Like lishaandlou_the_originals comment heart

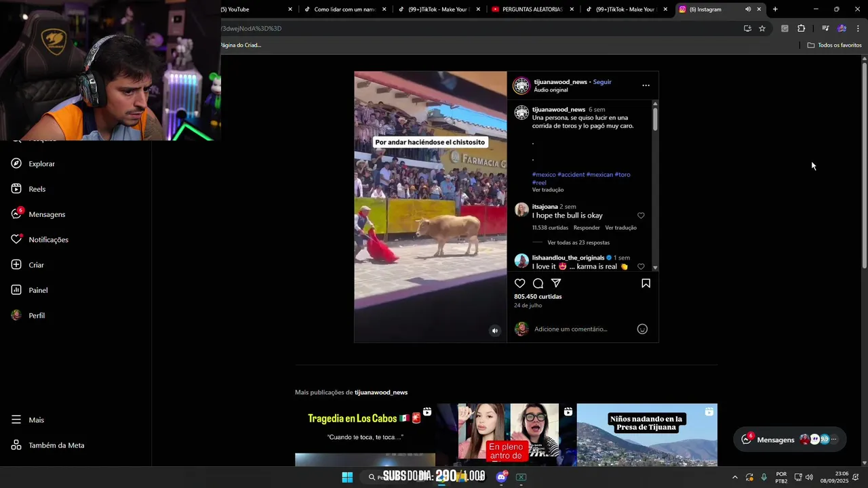(641, 266)
